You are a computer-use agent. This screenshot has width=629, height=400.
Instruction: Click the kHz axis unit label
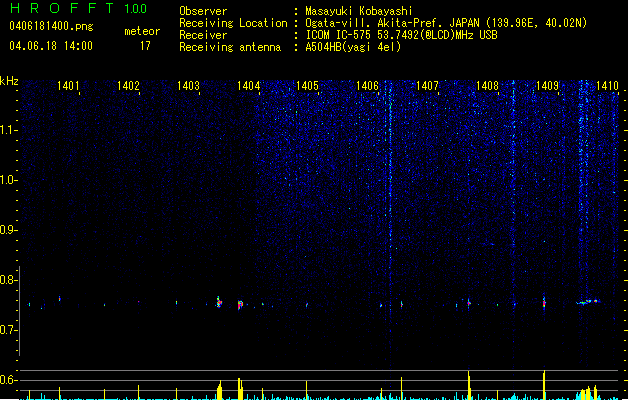click(x=9, y=81)
